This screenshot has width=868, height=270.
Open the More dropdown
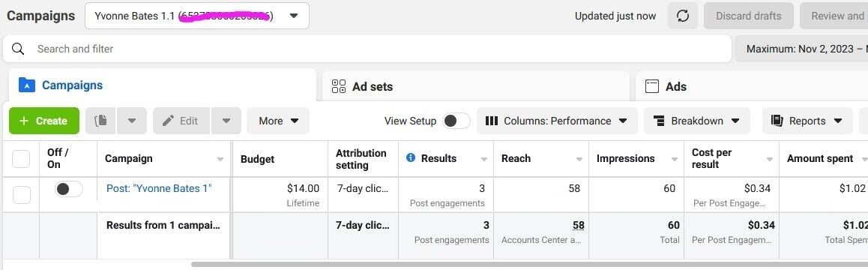pyautogui.click(x=278, y=121)
